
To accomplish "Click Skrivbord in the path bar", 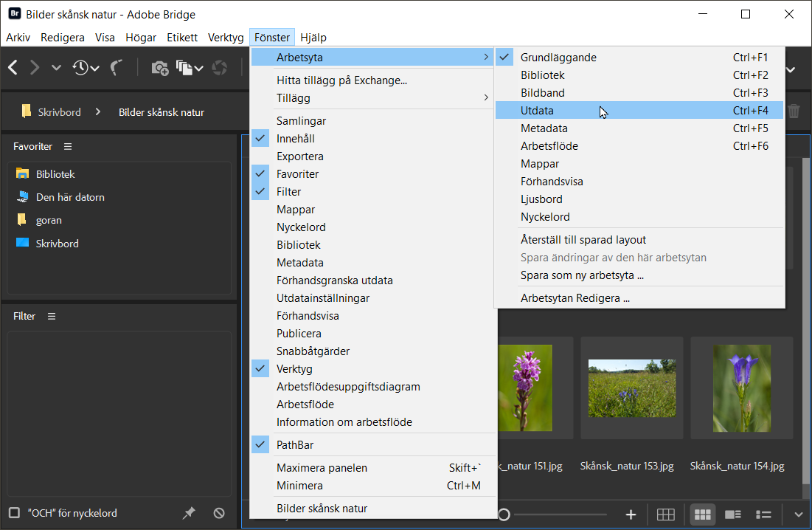I will coord(58,112).
